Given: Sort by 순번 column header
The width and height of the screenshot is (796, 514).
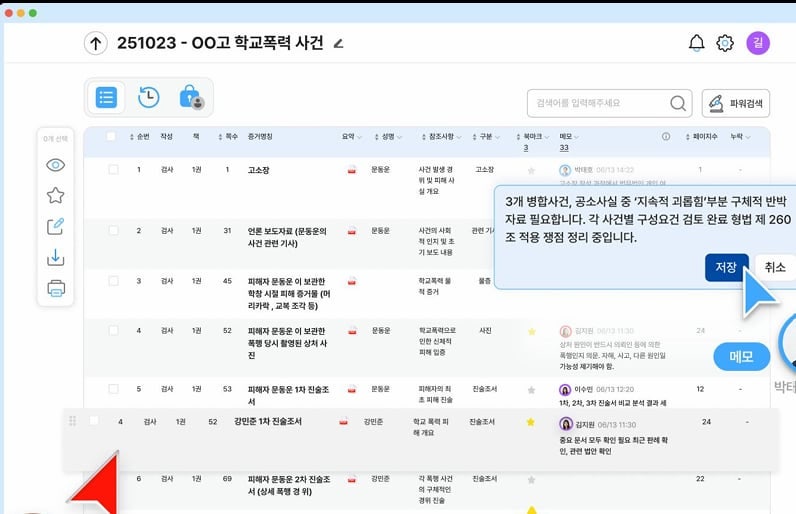Looking at the screenshot, I should click(x=140, y=137).
